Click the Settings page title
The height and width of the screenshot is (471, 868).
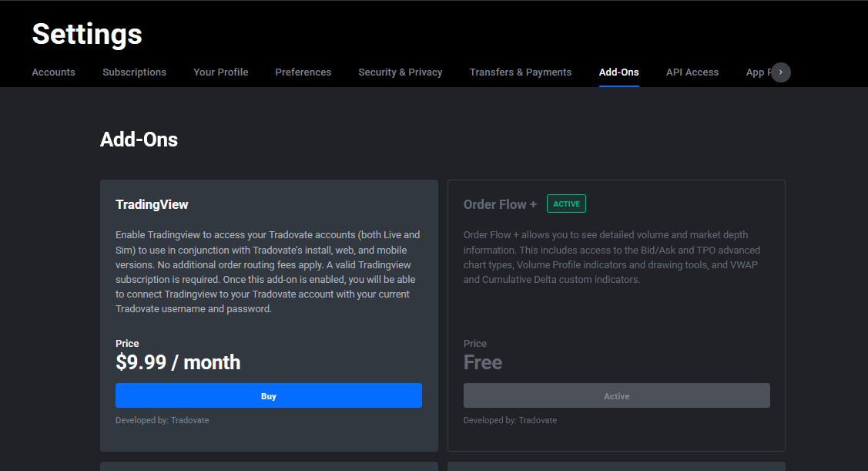[87, 35]
